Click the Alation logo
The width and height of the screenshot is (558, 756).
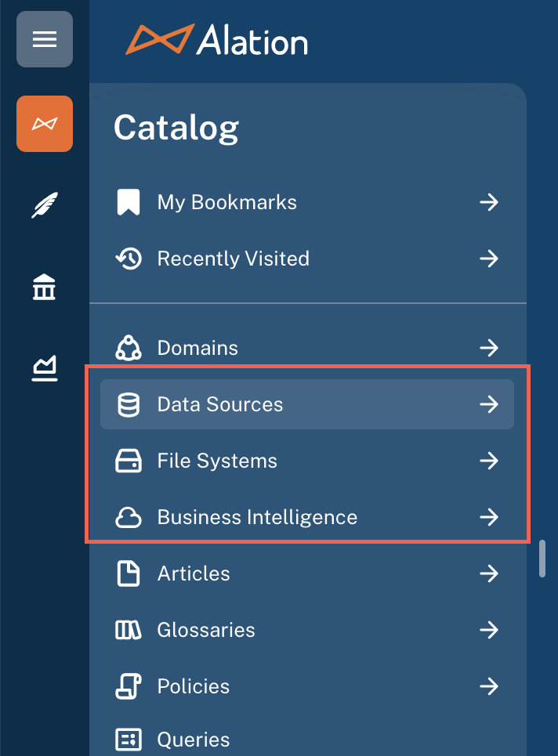point(216,39)
